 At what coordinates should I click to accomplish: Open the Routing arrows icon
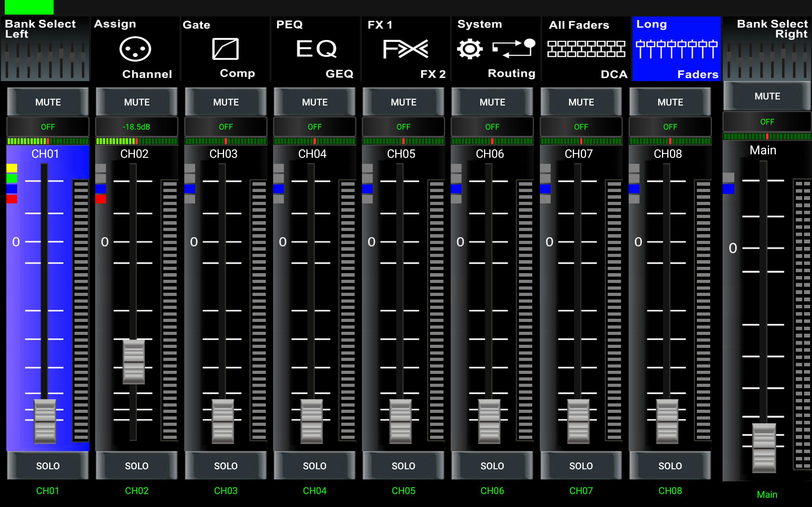click(514, 48)
